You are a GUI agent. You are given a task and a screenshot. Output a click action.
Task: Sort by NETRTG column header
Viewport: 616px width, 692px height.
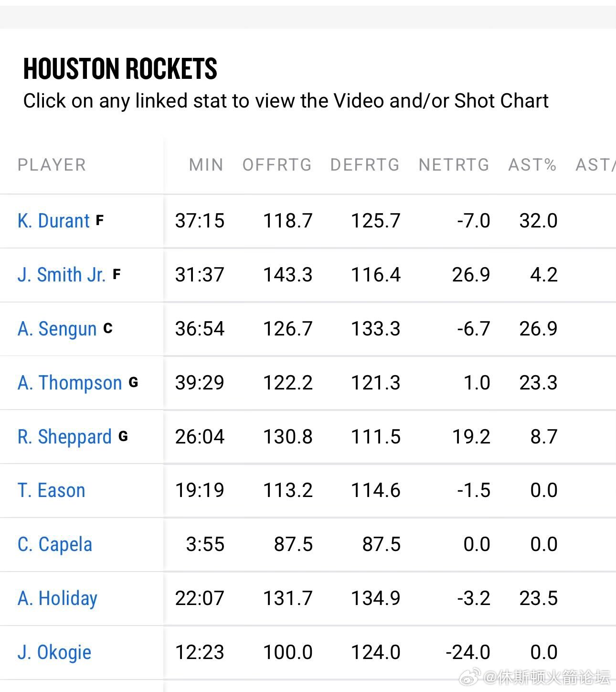454,165
